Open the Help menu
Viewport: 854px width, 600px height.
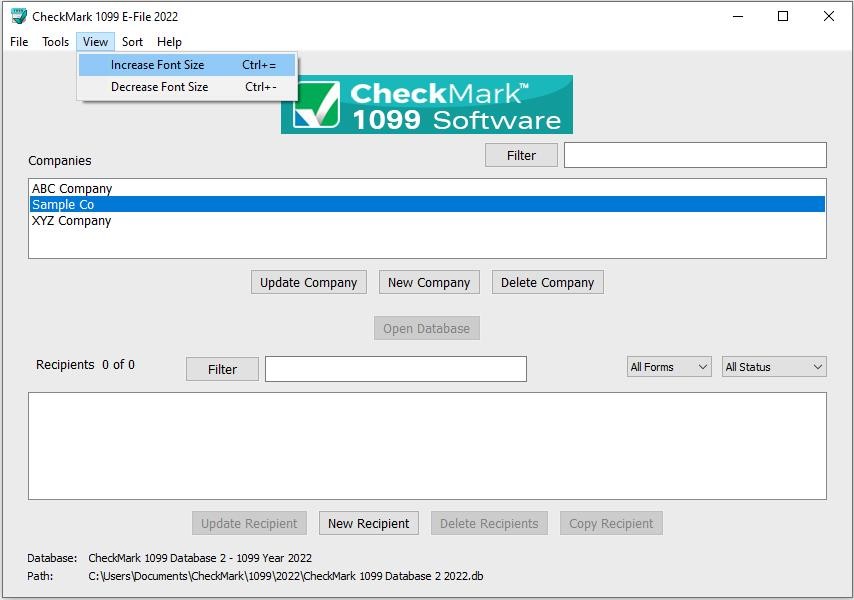click(169, 42)
